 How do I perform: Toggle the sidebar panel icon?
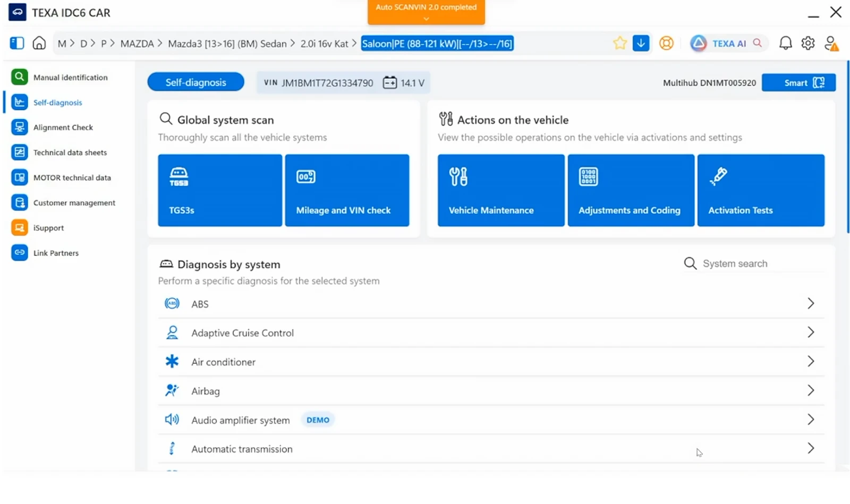click(17, 43)
